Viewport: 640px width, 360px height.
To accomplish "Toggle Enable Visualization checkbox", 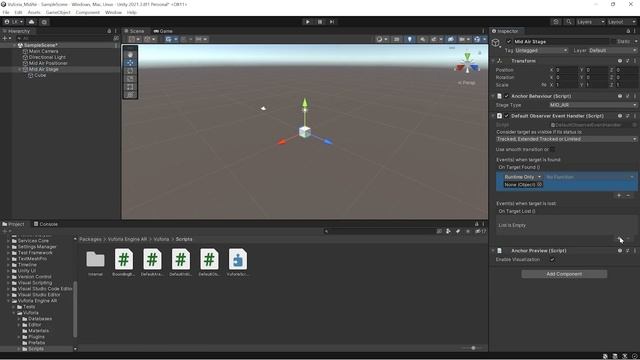I will coord(552,260).
